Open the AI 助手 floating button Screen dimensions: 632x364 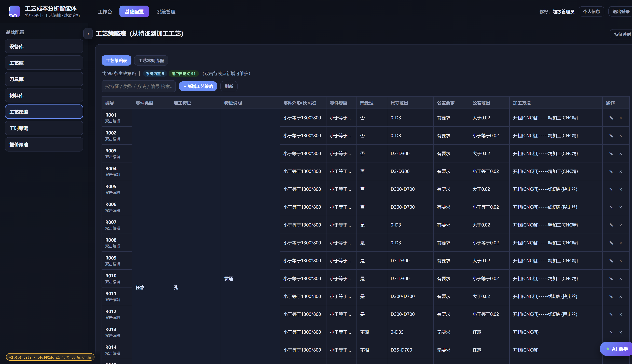[616, 349]
